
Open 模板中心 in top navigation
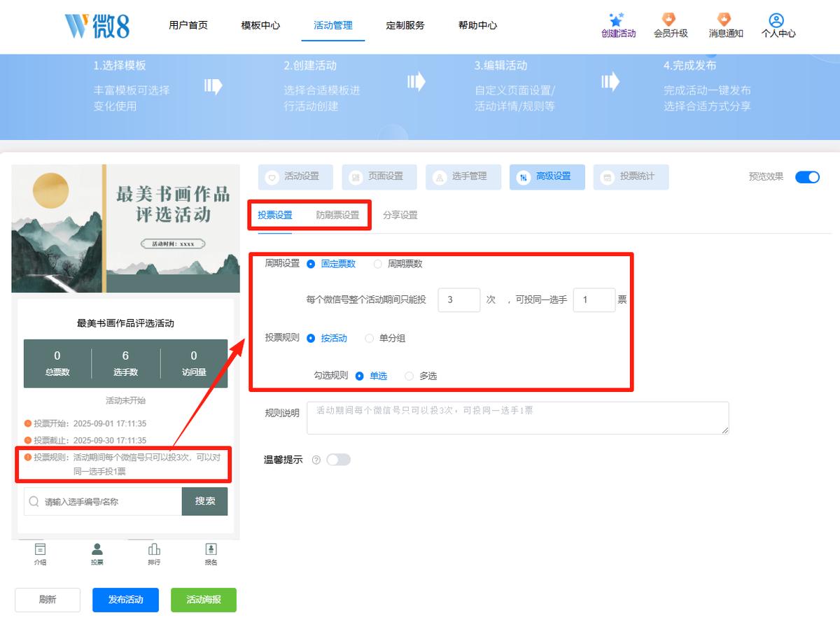260,25
